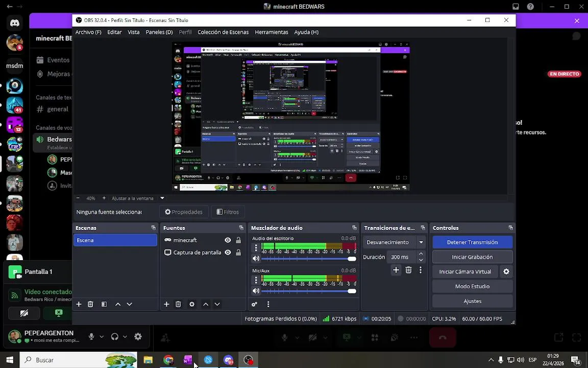Image resolution: width=588 pixels, height=368 pixels.
Task: Toggle Discord headphone deafen
Action: pyautogui.click(x=115, y=336)
